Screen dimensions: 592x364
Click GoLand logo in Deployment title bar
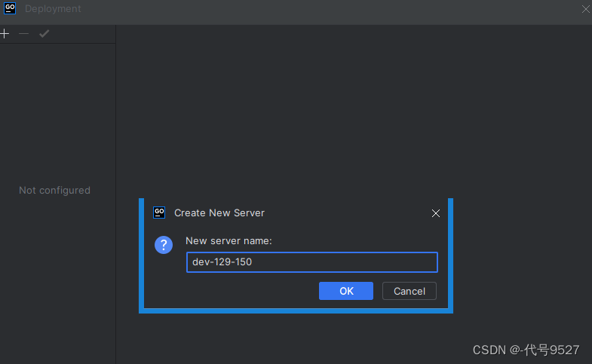click(x=10, y=8)
